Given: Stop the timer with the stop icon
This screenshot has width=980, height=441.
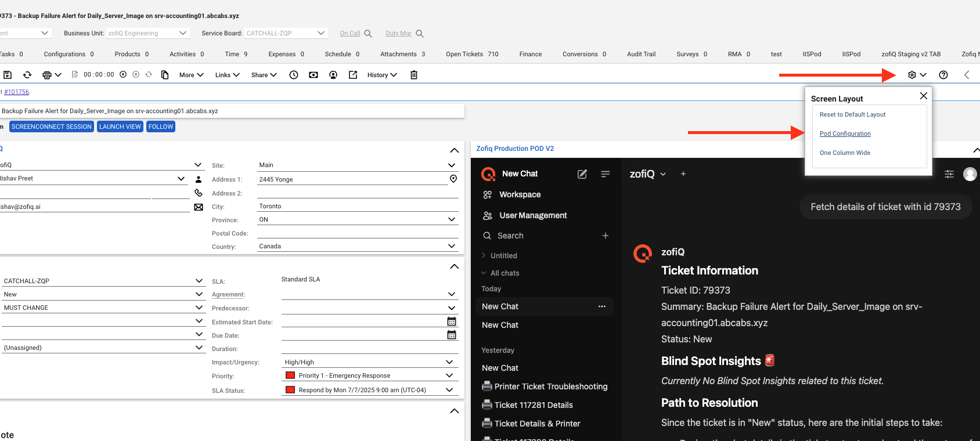Looking at the screenshot, I should [136, 74].
